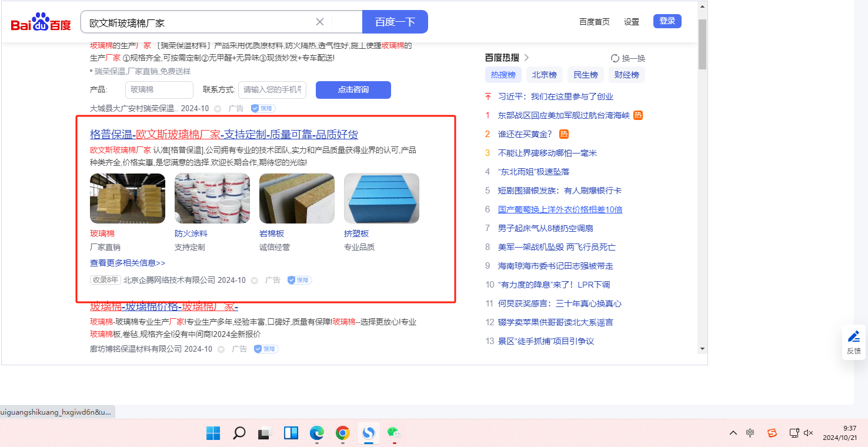Click 保障 badge on 廊坊博铭保温 result
868x447 pixels.
266,349
